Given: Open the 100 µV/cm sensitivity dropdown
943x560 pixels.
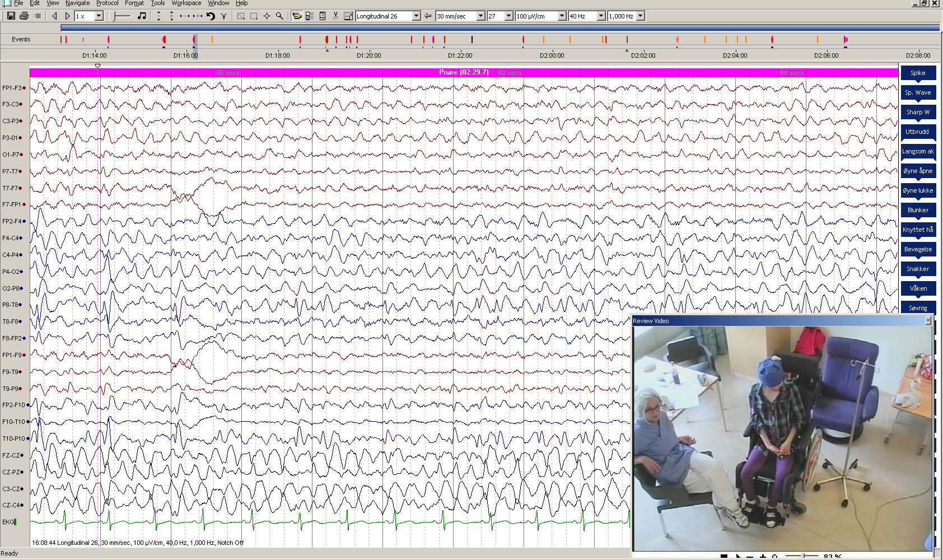Looking at the screenshot, I should (562, 16).
